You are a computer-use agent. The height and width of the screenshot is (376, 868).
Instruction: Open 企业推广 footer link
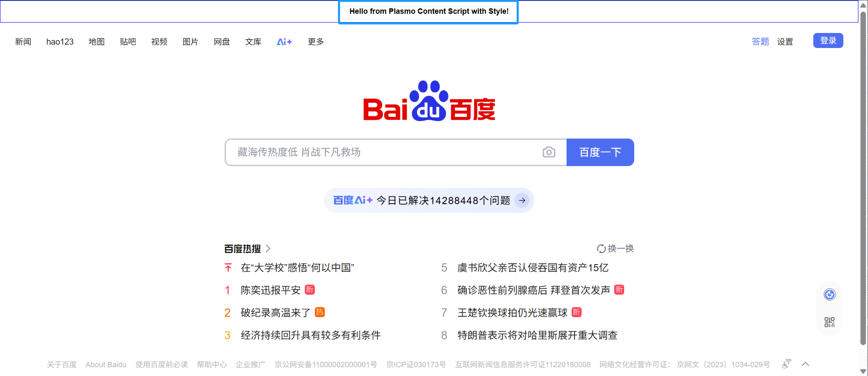(x=251, y=365)
